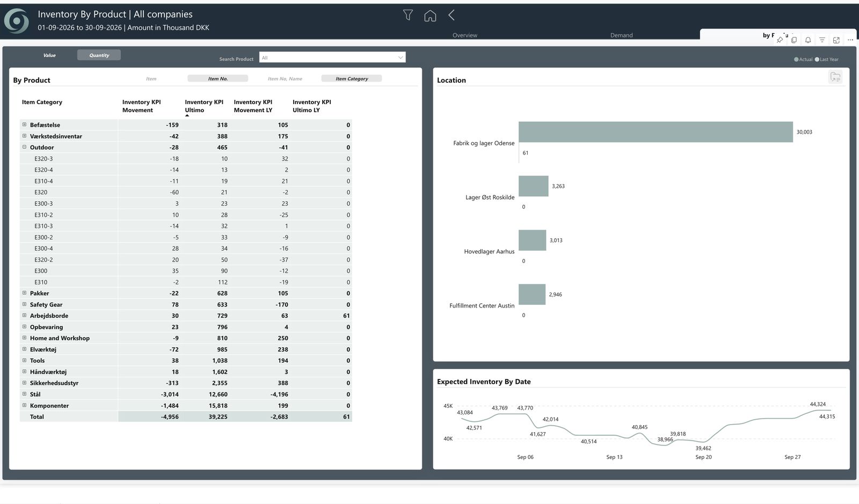Sort by Inventory KPI Movement column header
Screen dimensions: 859x504
click(141, 106)
